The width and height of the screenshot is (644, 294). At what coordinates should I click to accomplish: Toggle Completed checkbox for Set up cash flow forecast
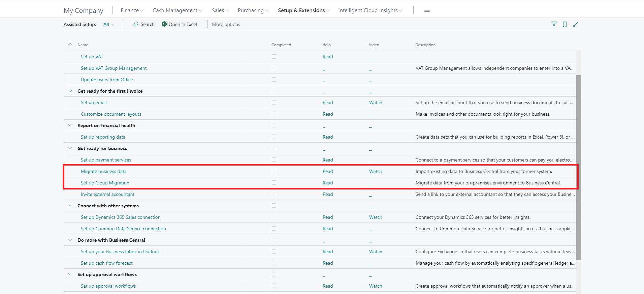[x=274, y=263]
